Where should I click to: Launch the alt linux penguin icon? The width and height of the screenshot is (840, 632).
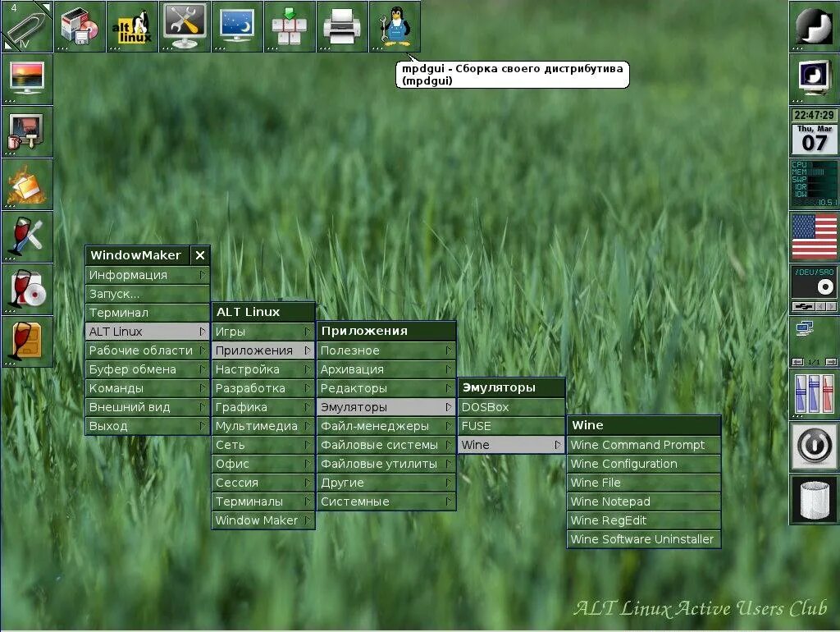coord(132,26)
